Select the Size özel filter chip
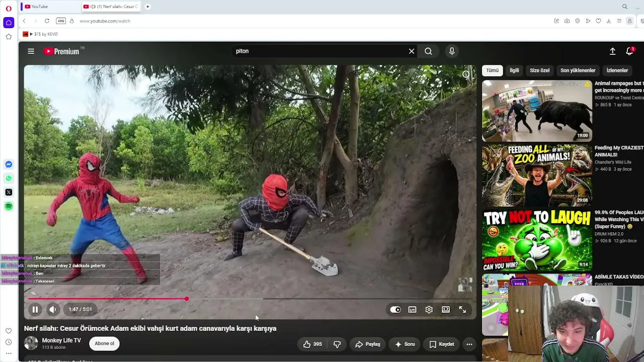This screenshot has height=362, width=644. pyautogui.click(x=540, y=70)
